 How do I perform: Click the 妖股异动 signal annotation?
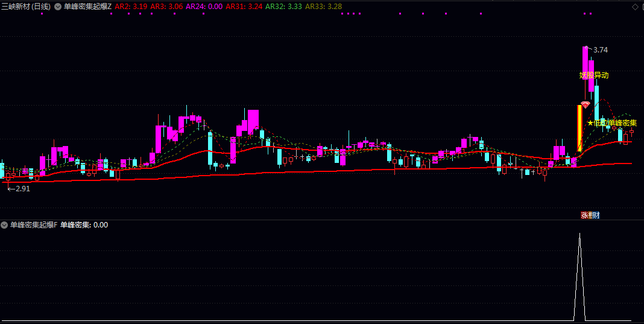[594, 75]
